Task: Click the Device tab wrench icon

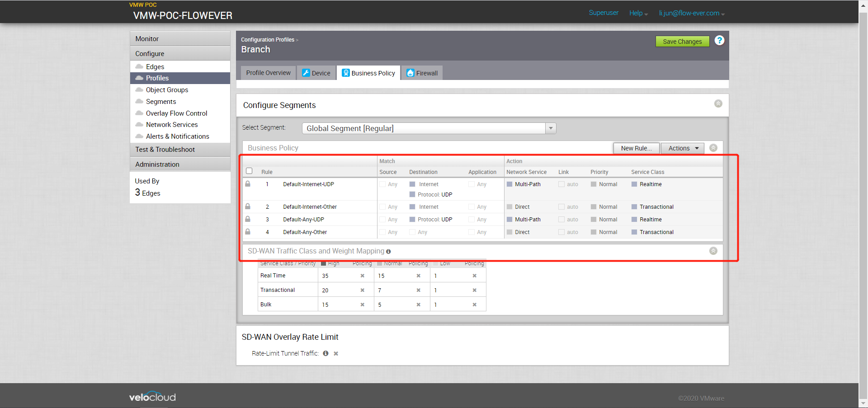Action: click(306, 73)
